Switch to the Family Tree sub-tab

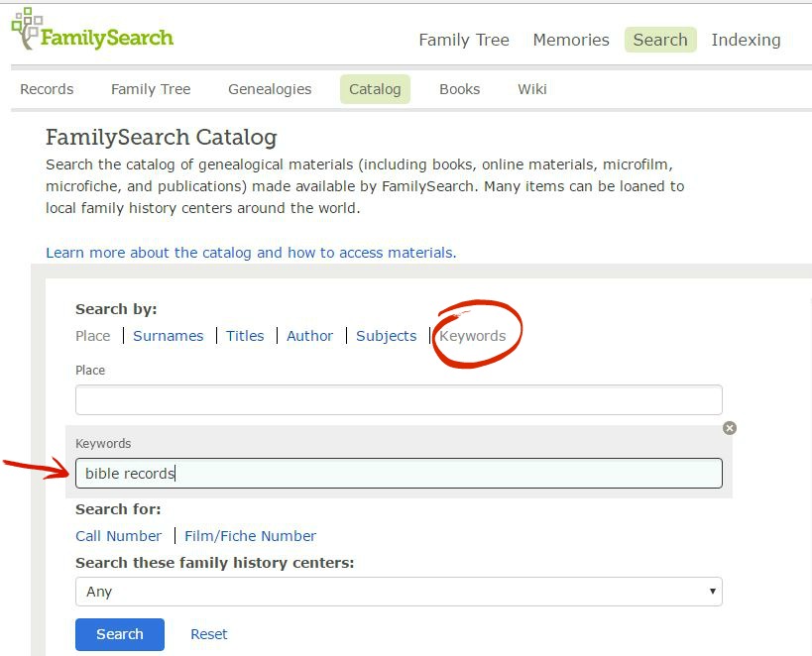click(x=151, y=89)
